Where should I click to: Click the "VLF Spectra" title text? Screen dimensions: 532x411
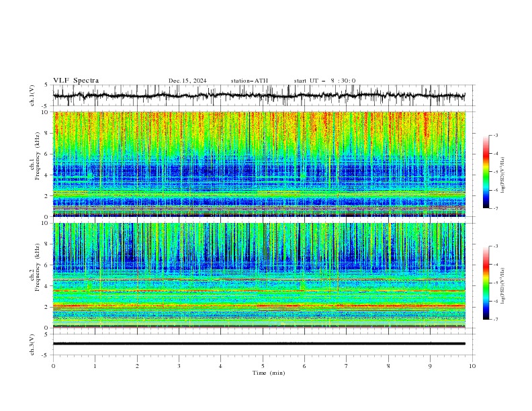pyautogui.click(x=76, y=81)
